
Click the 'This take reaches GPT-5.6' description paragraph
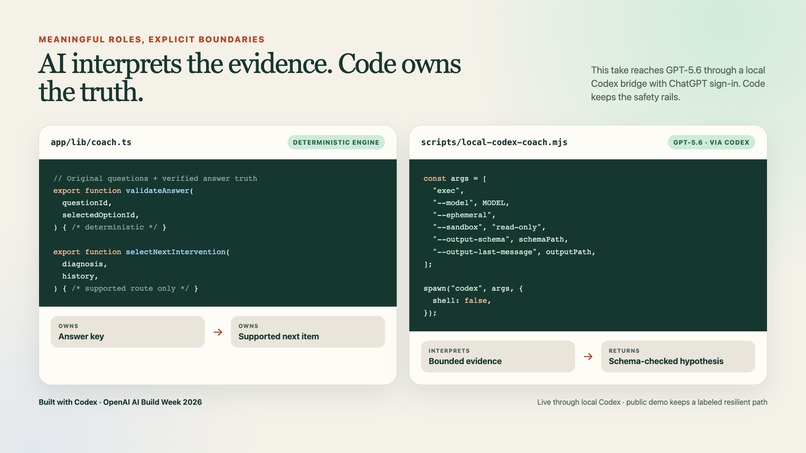tap(678, 83)
